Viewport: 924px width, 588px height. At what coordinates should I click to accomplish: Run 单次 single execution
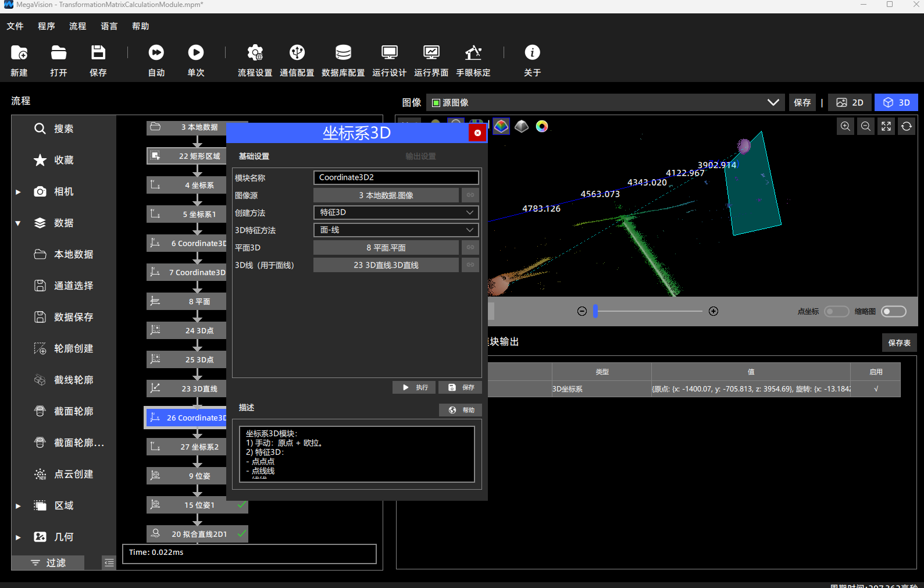point(196,53)
